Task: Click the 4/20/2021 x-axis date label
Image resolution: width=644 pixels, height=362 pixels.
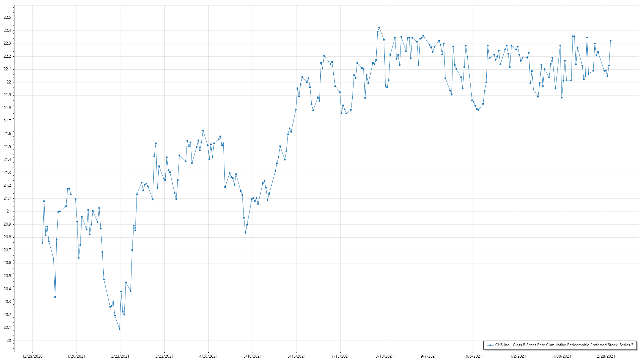Action: [x=208, y=356]
